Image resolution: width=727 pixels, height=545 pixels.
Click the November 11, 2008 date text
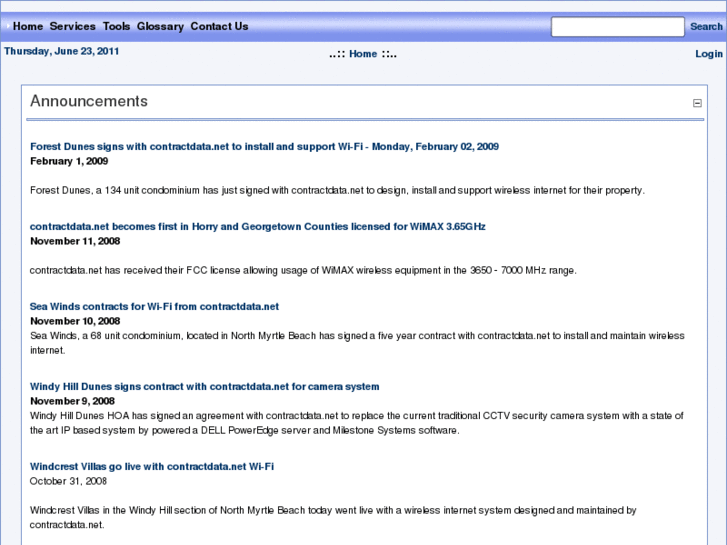(x=75, y=241)
